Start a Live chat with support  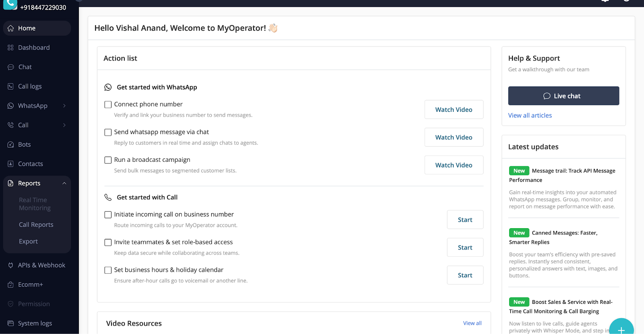click(x=563, y=96)
